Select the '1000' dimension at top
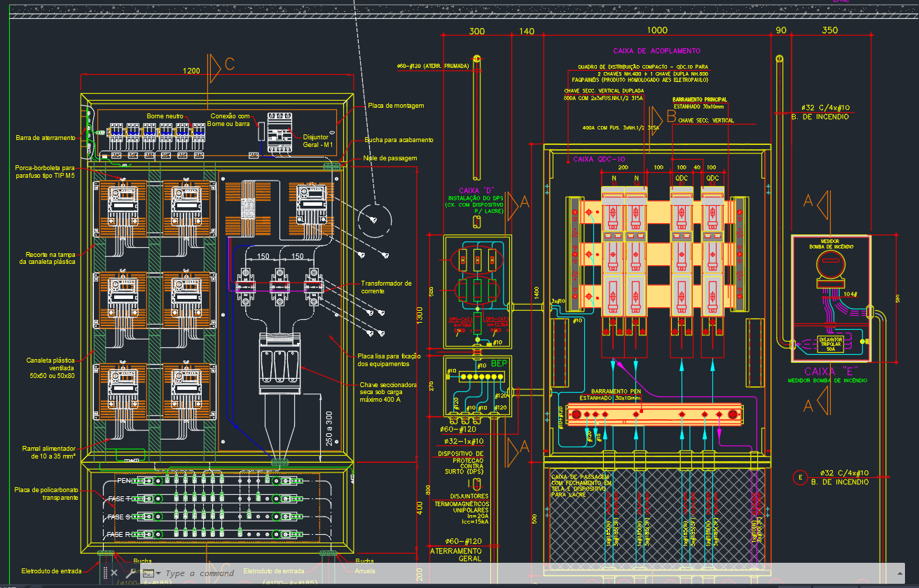Viewport: 919px width, 588px height. click(x=657, y=31)
